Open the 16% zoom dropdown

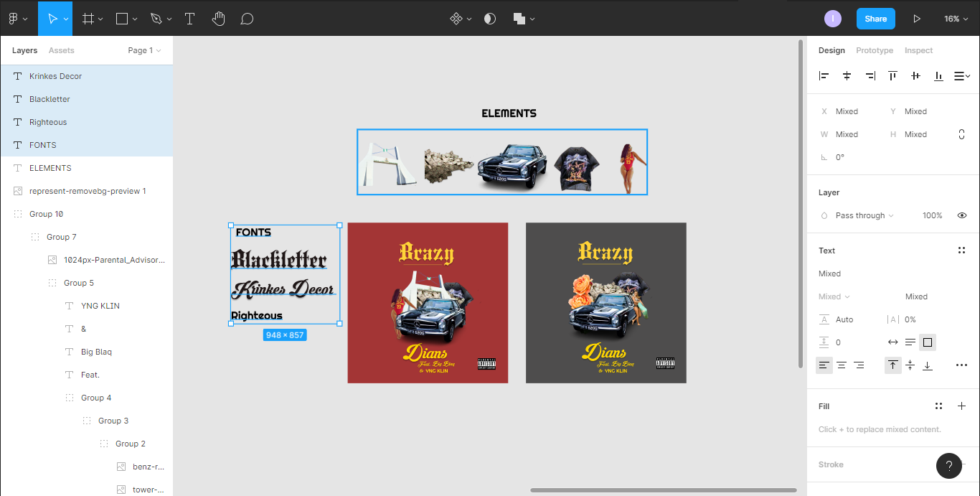pyautogui.click(x=956, y=19)
